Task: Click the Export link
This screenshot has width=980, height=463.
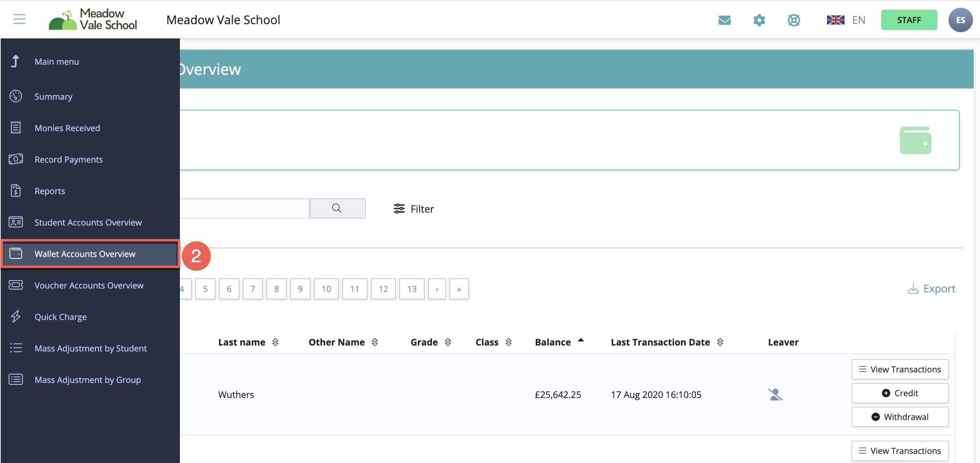Action: click(x=932, y=289)
